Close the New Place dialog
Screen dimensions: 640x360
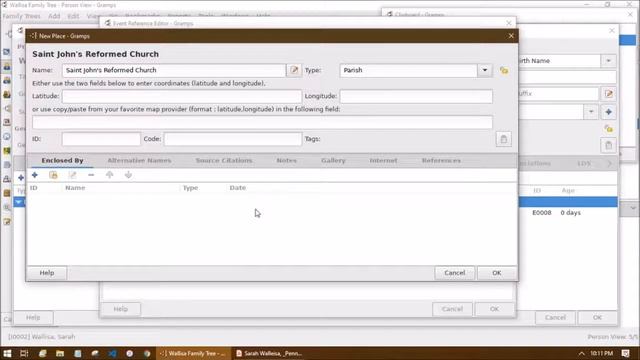[511, 36]
